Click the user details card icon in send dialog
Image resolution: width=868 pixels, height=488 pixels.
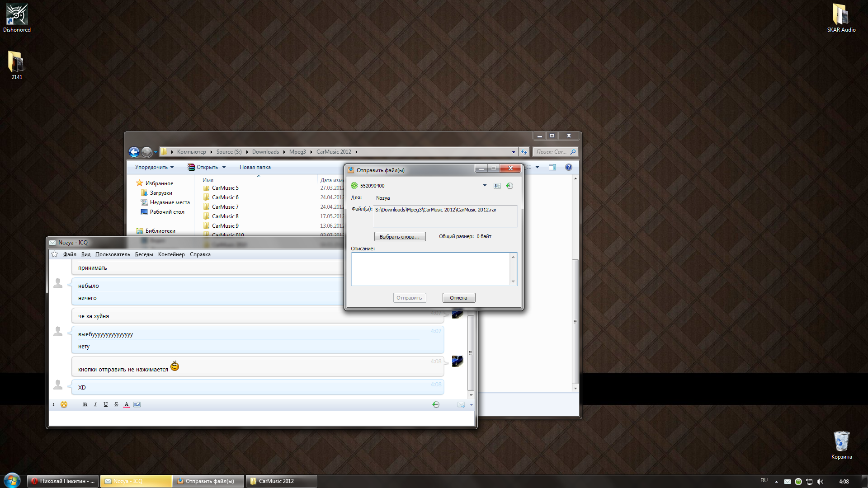coord(497,186)
